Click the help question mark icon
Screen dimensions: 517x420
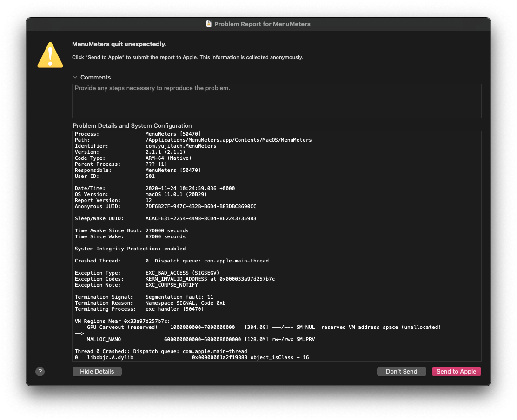click(40, 372)
